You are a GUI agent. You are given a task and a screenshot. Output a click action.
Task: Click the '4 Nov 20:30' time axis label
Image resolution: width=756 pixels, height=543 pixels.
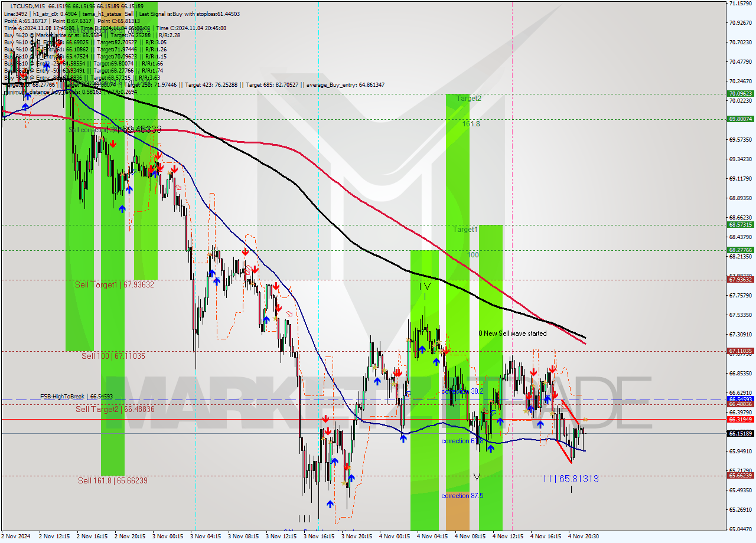coord(584,537)
